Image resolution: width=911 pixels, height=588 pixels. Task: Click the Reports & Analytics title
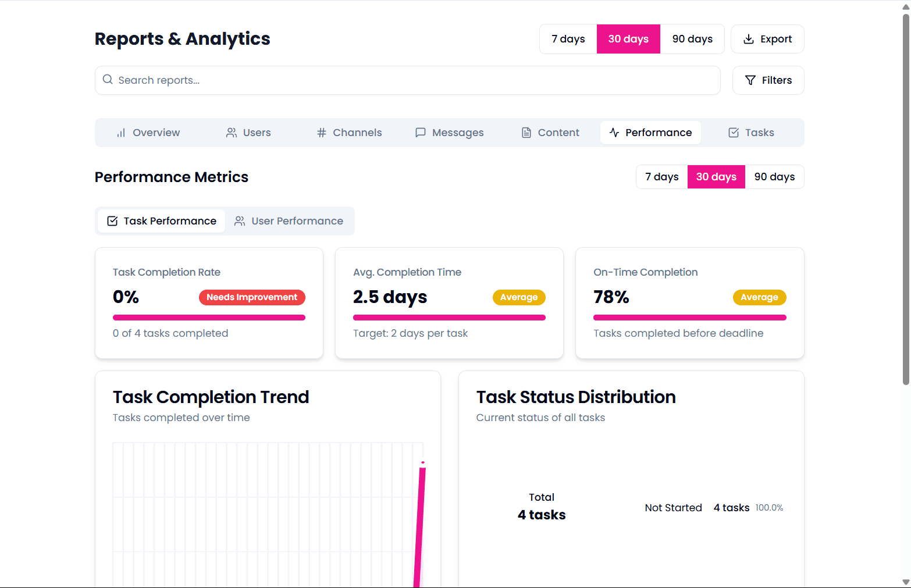[x=182, y=39]
